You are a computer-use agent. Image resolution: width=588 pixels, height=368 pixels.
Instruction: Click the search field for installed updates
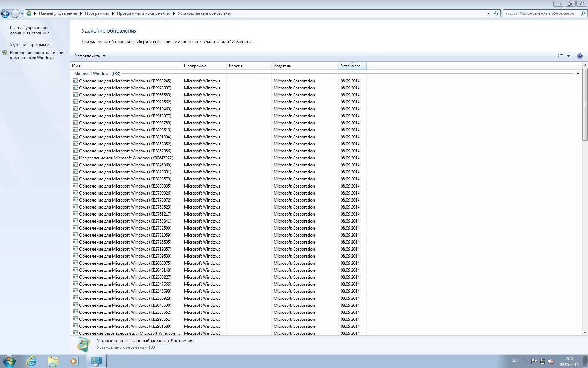tap(540, 13)
